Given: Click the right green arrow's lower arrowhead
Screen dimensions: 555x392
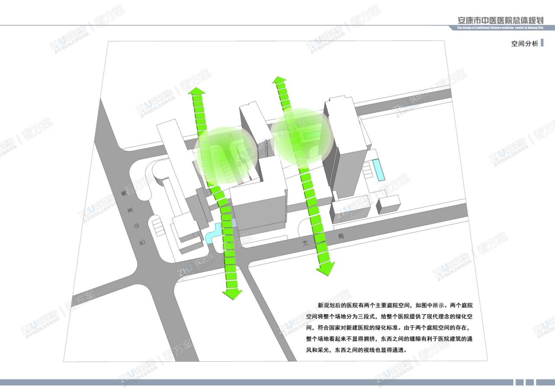Looking at the screenshot, I should (325, 269).
